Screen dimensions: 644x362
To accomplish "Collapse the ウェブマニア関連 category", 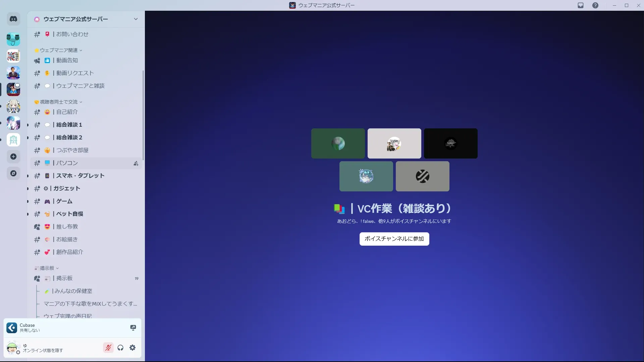I will tap(59, 50).
